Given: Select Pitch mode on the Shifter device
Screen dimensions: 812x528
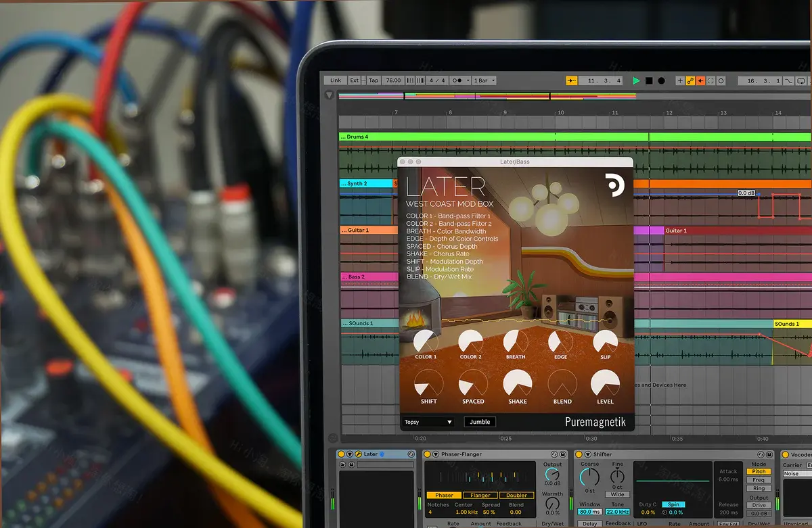Looking at the screenshot, I should [x=758, y=471].
